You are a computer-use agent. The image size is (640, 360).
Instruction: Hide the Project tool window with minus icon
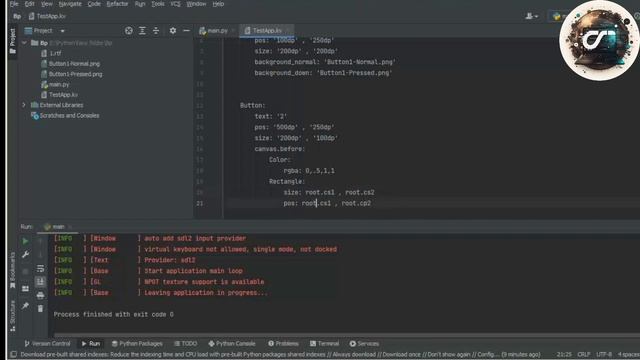[x=187, y=31]
